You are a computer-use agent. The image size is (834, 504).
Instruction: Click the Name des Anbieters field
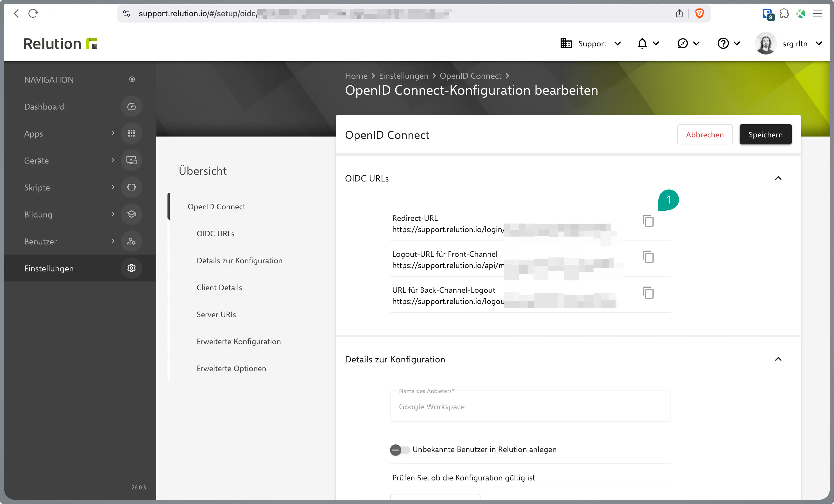[x=530, y=407]
